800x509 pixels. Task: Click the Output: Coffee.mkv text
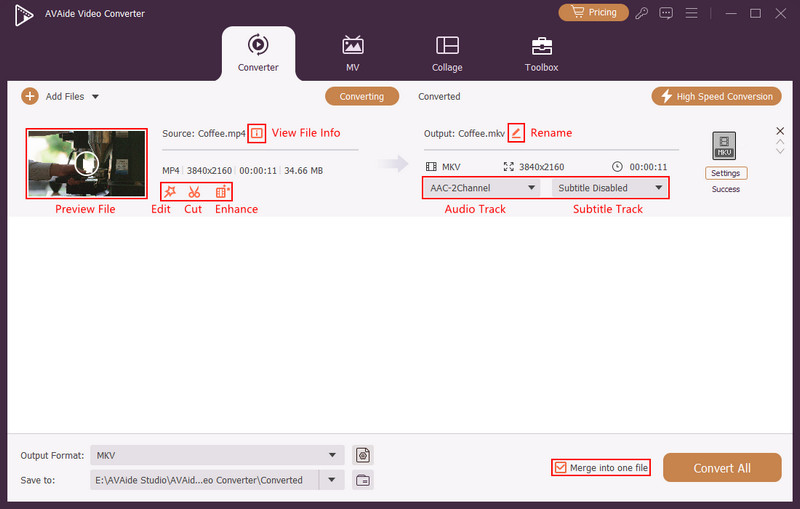click(464, 134)
